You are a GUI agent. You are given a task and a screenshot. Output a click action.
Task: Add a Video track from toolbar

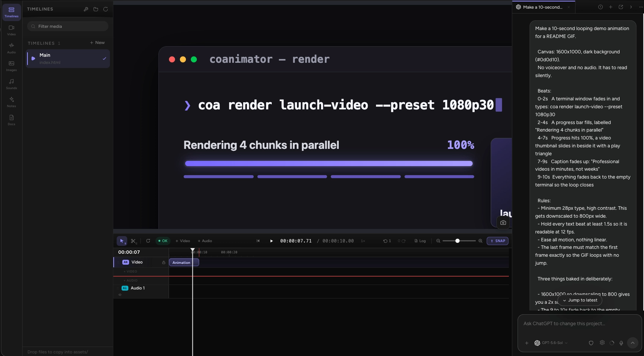tap(183, 241)
